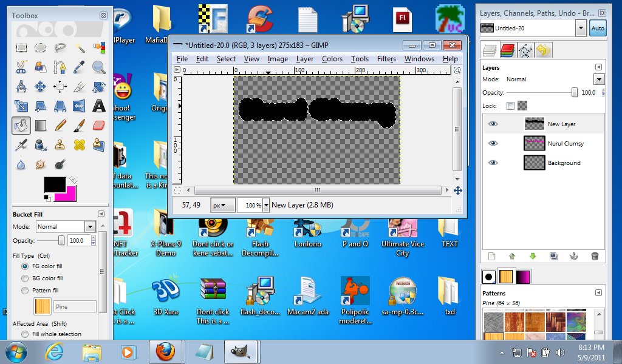Select the Ellipse Select tool

[41, 48]
